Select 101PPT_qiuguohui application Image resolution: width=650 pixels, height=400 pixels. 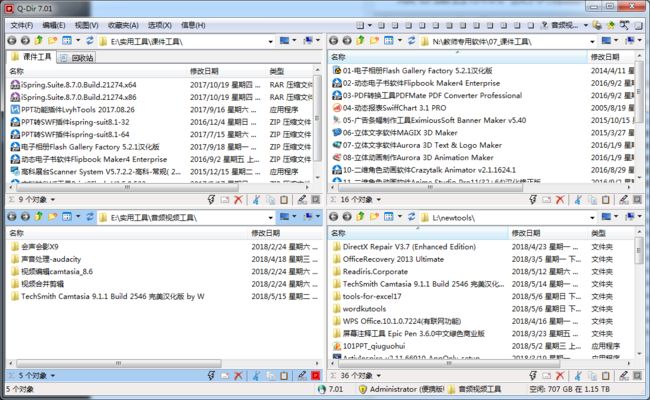tap(369, 346)
